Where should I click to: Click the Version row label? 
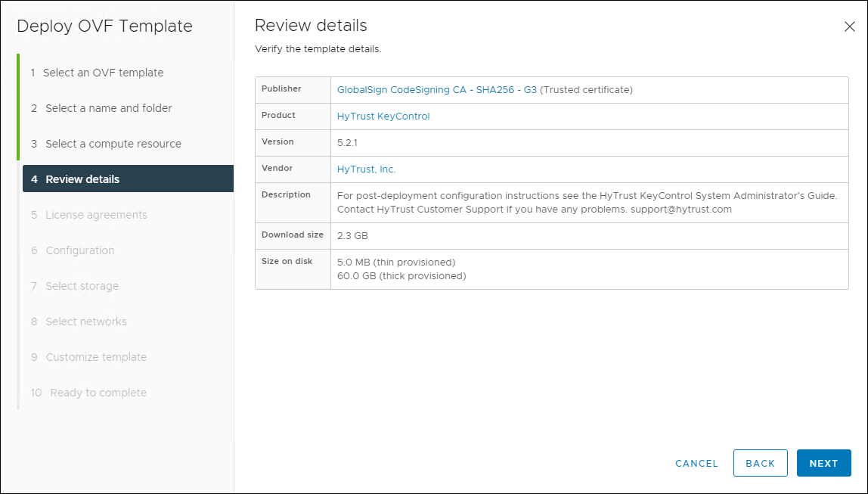pyautogui.click(x=277, y=141)
